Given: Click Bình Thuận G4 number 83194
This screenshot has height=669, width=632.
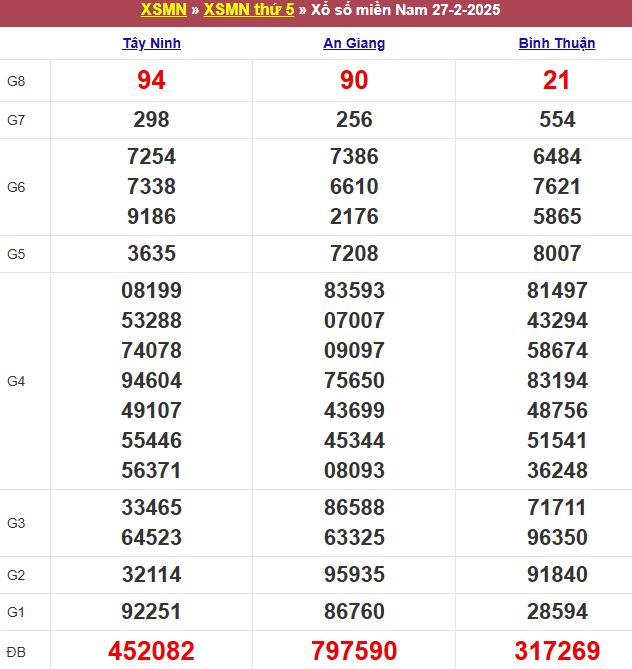Looking at the screenshot, I should coord(557,380).
